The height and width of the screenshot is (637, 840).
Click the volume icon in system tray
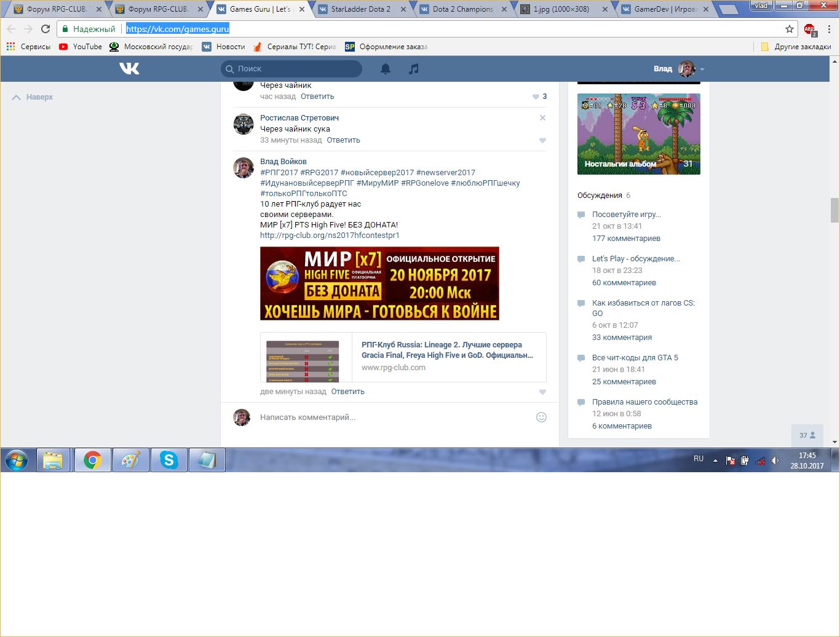point(775,460)
